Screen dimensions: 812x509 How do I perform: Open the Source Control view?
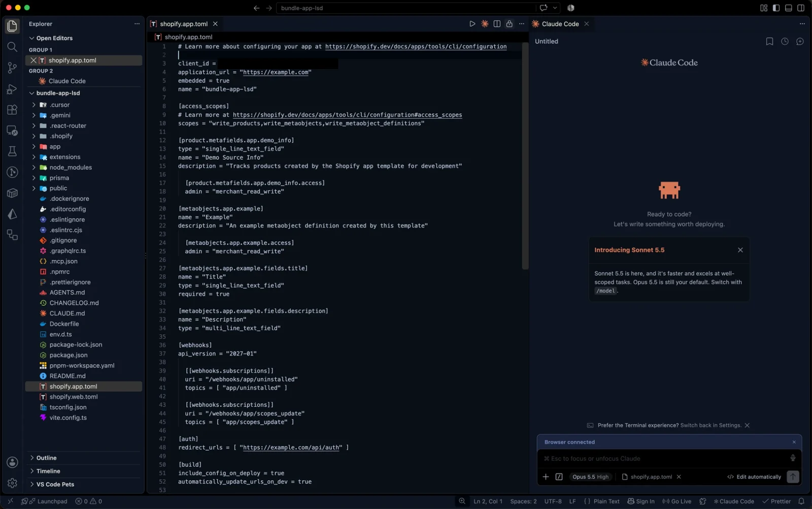tap(12, 68)
